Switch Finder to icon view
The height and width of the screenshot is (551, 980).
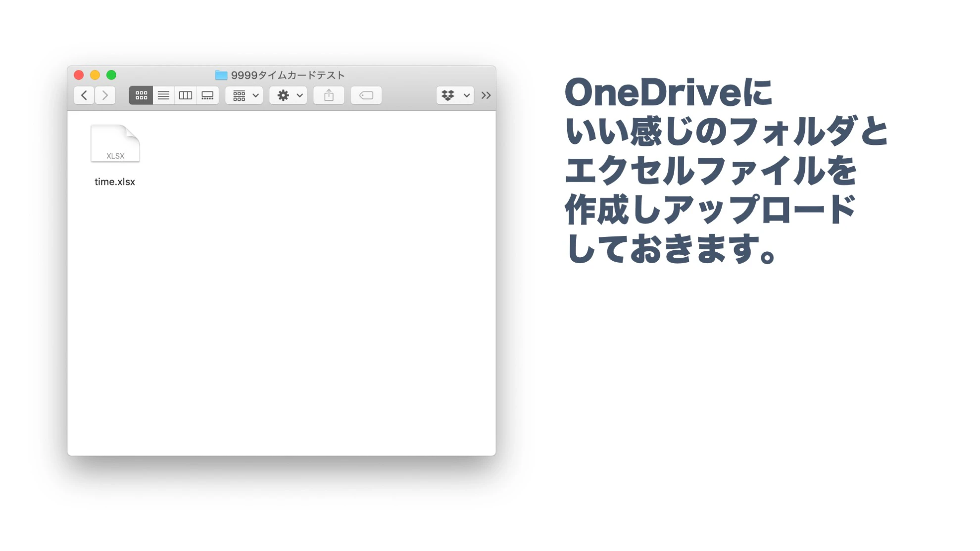[141, 95]
